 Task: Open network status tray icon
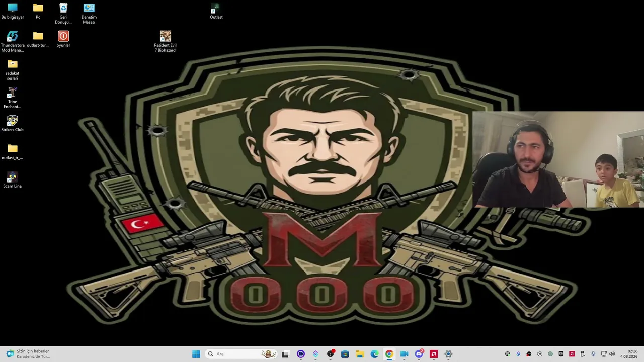click(x=604, y=354)
